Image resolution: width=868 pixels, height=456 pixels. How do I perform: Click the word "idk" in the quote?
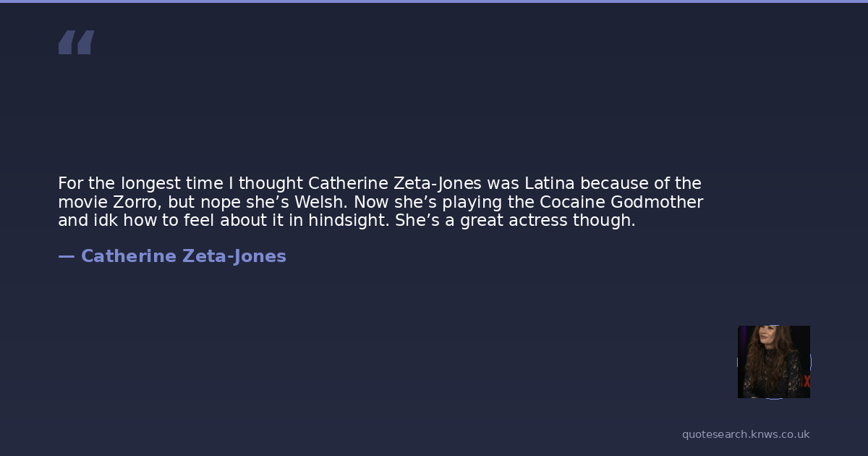105,221
